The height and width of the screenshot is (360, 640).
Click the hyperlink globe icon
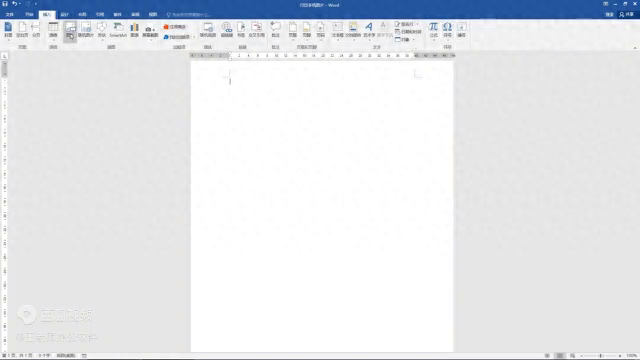click(x=227, y=30)
